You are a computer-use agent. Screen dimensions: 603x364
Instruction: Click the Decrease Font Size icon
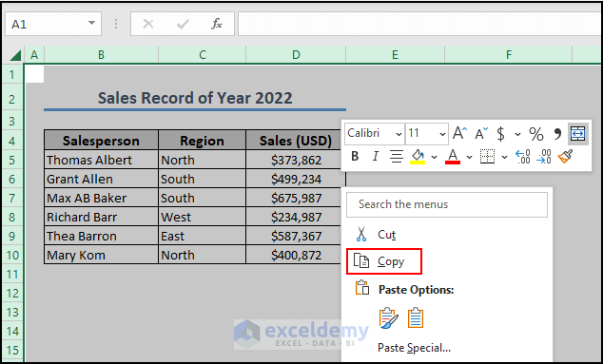[x=481, y=133]
